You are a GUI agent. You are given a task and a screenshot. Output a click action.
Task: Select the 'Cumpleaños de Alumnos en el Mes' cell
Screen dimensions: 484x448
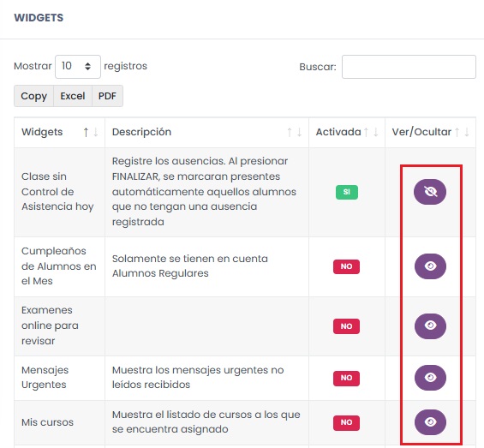60,266
